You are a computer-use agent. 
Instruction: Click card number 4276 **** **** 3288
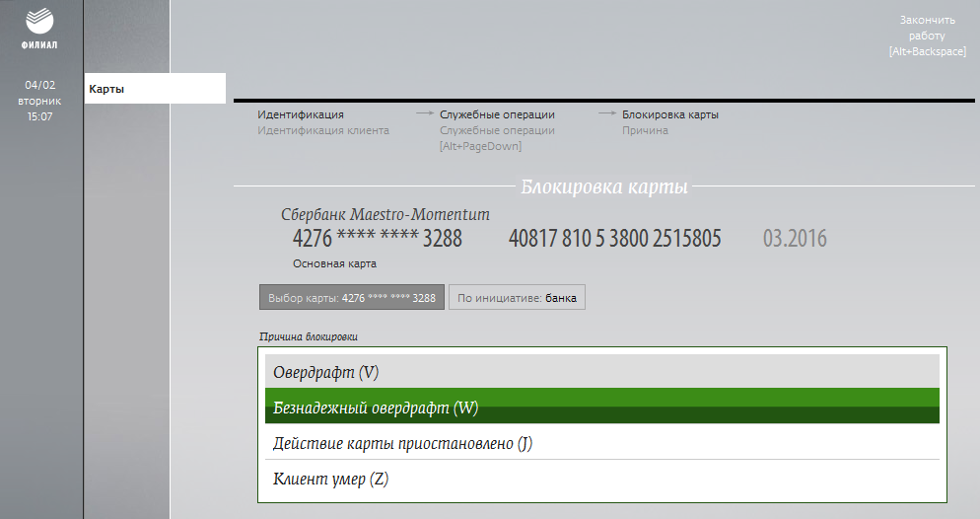pos(378,238)
